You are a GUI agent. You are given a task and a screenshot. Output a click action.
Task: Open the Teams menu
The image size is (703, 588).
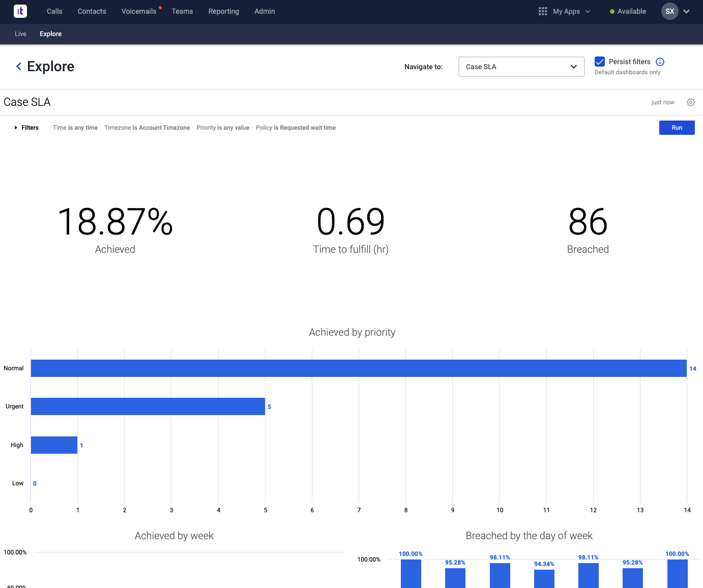[182, 11]
